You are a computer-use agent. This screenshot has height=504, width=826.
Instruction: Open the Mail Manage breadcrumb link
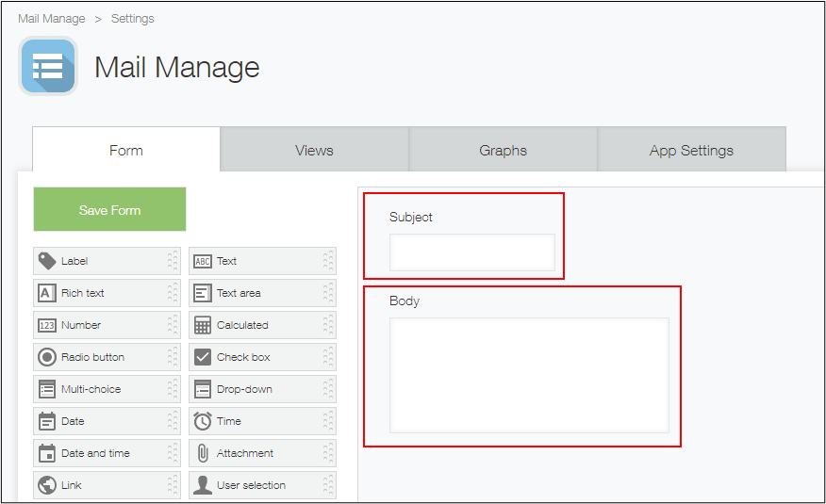coord(51,19)
